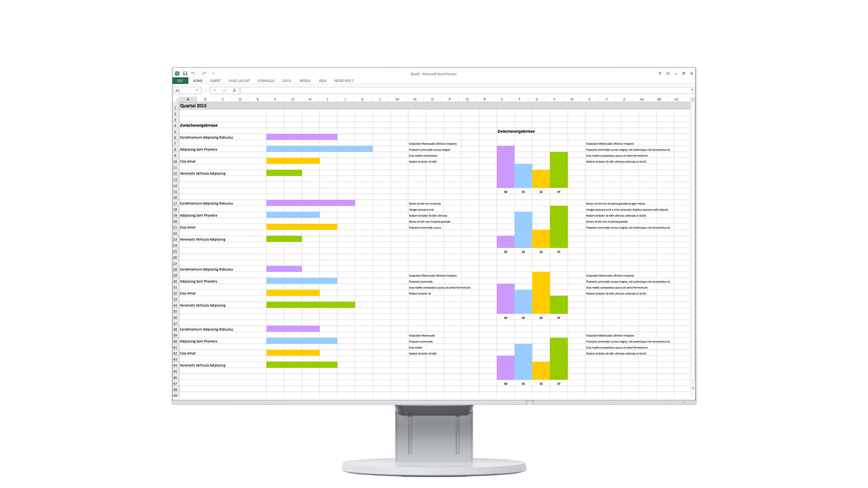Save the workbook with the floppy icon
Viewport: 868px width, 488px height.
pyautogui.click(x=185, y=73)
